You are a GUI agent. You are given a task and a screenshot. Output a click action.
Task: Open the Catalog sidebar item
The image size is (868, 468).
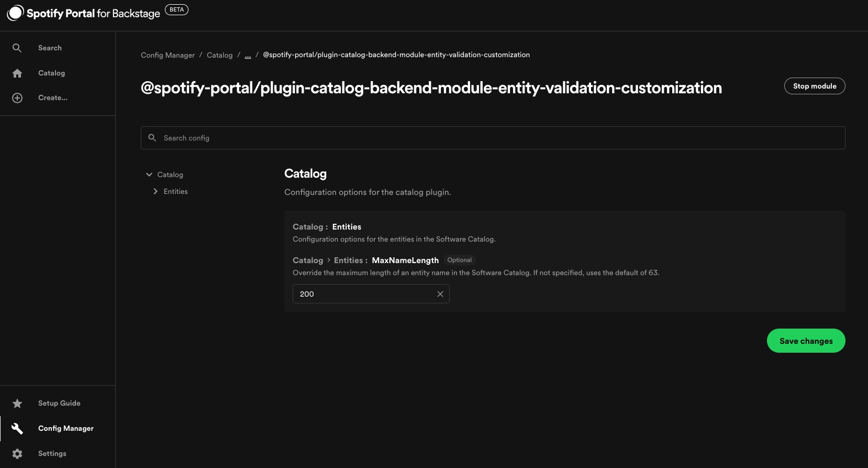(58, 73)
